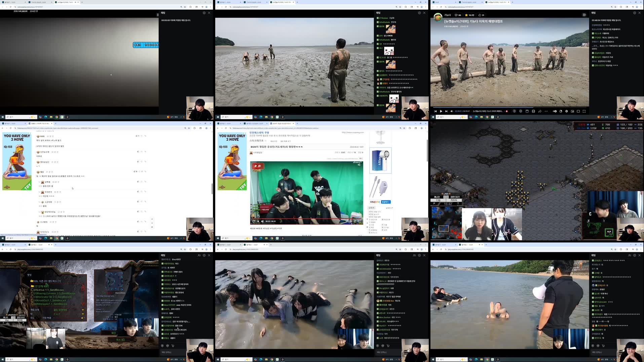Expand the 2 vs 2 team dropdown
Screen dimensions: 644x362
pyautogui.click(x=83, y=314)
